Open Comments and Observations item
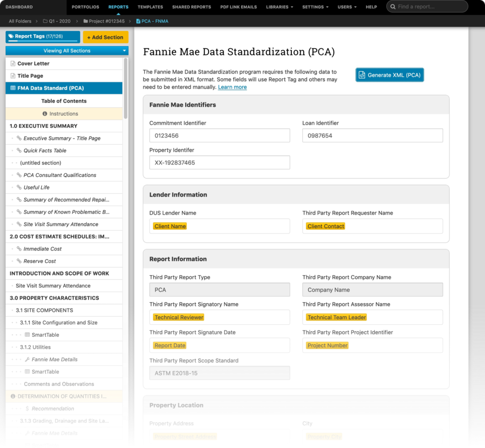The height and width of the screenshot is (448, 485). (64, 384)
